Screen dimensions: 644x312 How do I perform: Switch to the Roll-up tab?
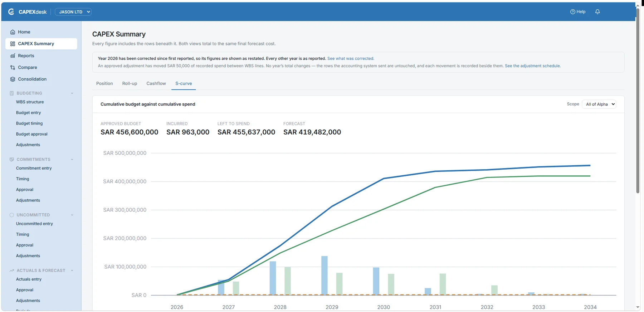coord(130,83)
